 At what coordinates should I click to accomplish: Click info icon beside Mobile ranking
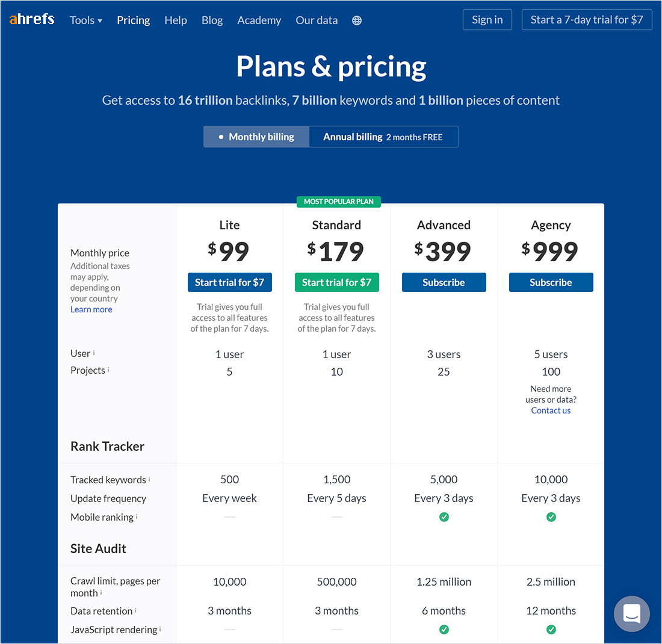137,516
